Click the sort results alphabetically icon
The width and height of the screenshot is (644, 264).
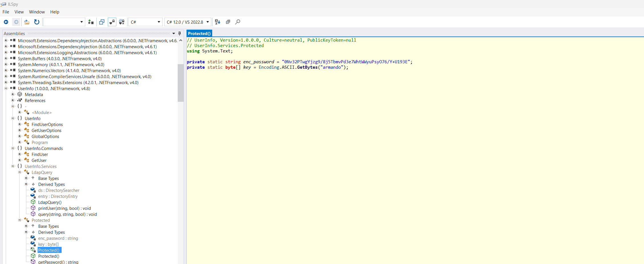[218, 22]
